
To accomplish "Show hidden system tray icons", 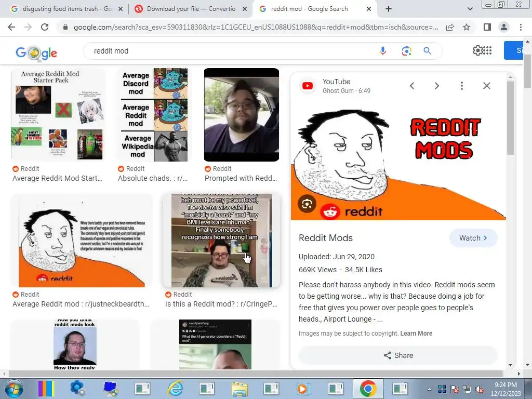I will point(429,389).
